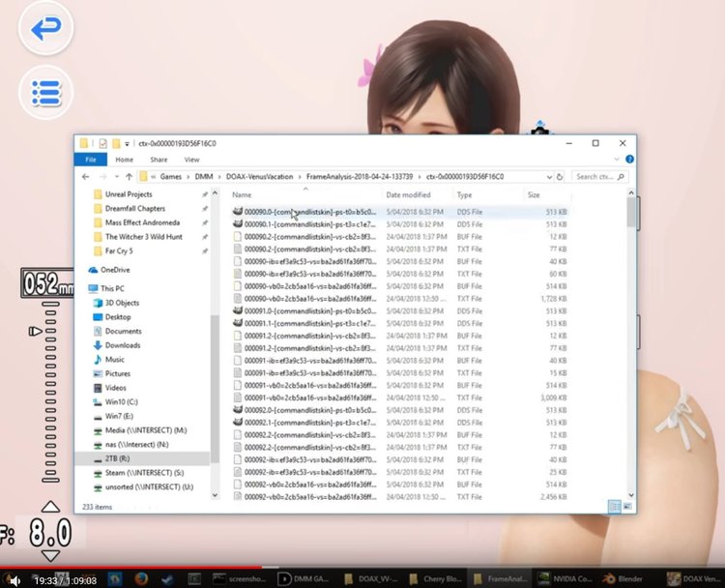
Task: Open Pictures in navigation pane
Action: [x=117, y=373]
